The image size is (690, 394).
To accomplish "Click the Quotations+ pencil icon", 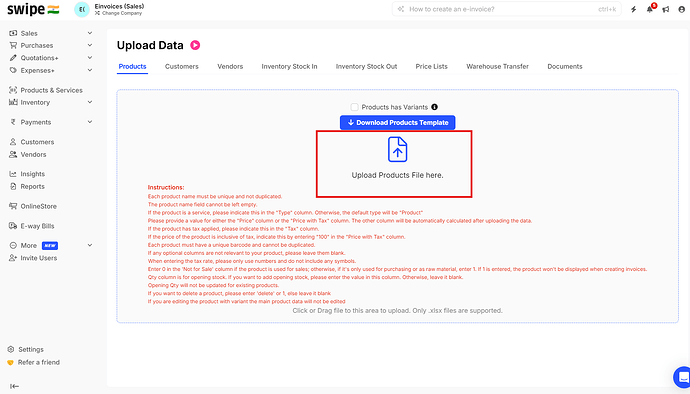I will pos(13,58).
